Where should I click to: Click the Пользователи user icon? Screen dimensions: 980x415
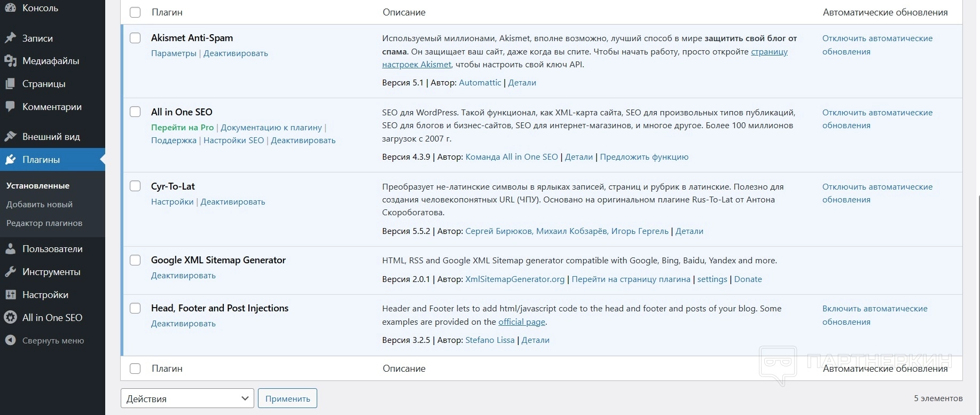point(10,249)
